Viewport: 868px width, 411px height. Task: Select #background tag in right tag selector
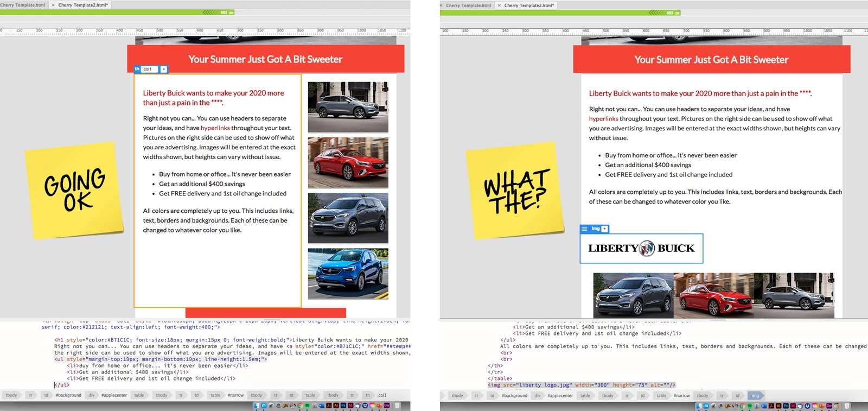point(514,395)
